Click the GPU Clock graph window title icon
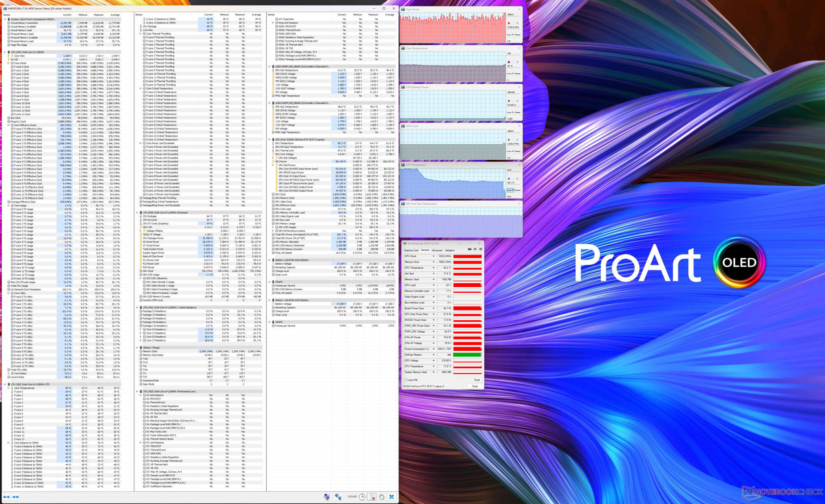 coord(403,126)
